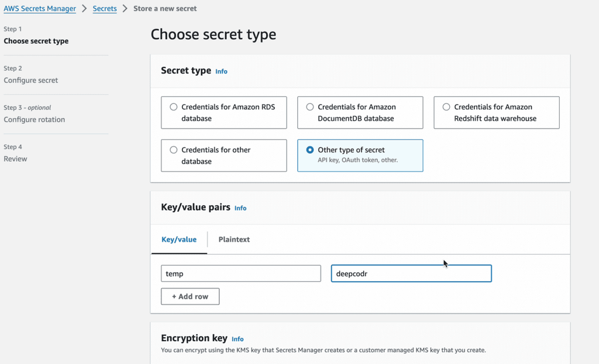This screenshot has height=364, width=599.
Task: Open Step 4 Review
Action: click(x=15, y=158)
